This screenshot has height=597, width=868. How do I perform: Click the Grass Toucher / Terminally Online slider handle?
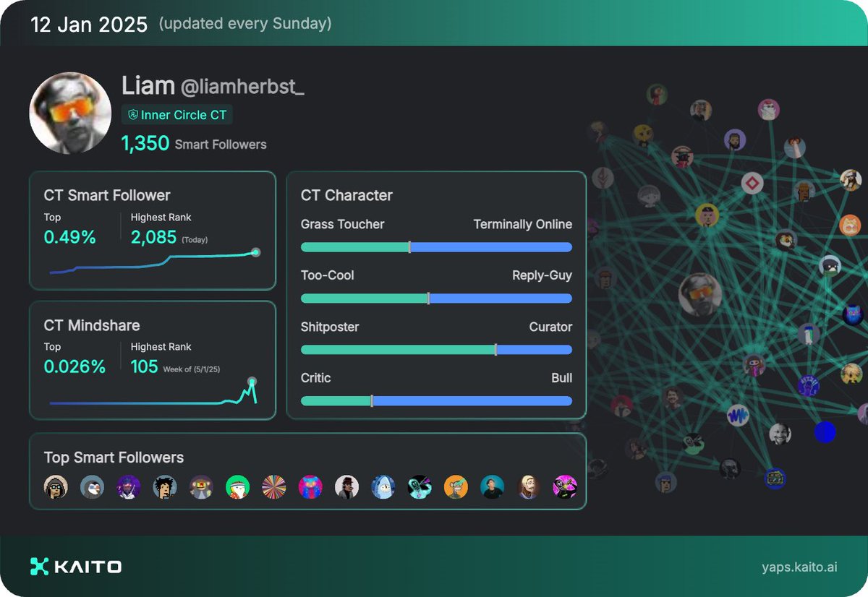[409, 247]
